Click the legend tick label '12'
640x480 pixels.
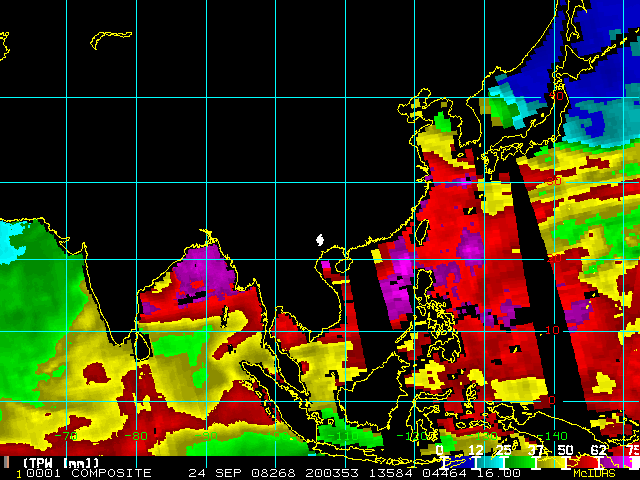point(476,450)
